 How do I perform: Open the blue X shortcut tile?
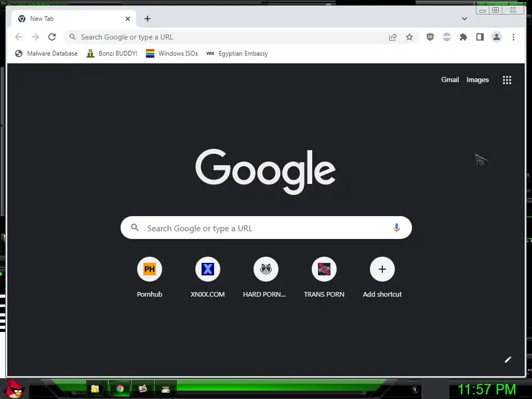click(208, 269)
